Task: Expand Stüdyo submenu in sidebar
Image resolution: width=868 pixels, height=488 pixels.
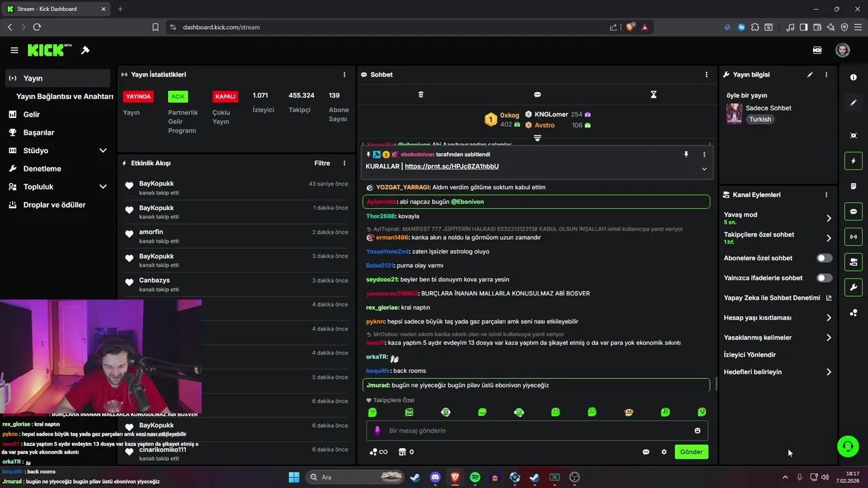Action: (x=103, y=150)
